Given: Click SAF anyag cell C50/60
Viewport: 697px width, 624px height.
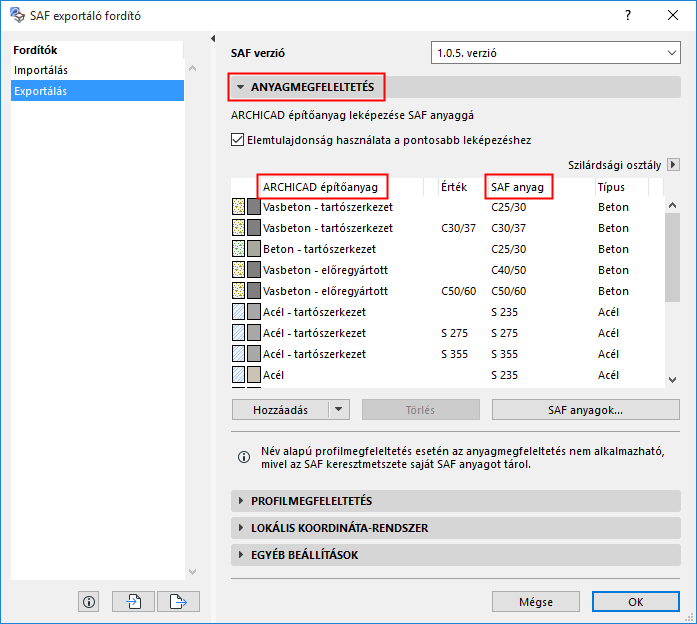Looking at the screenshot, I should (x=509, y=291).
